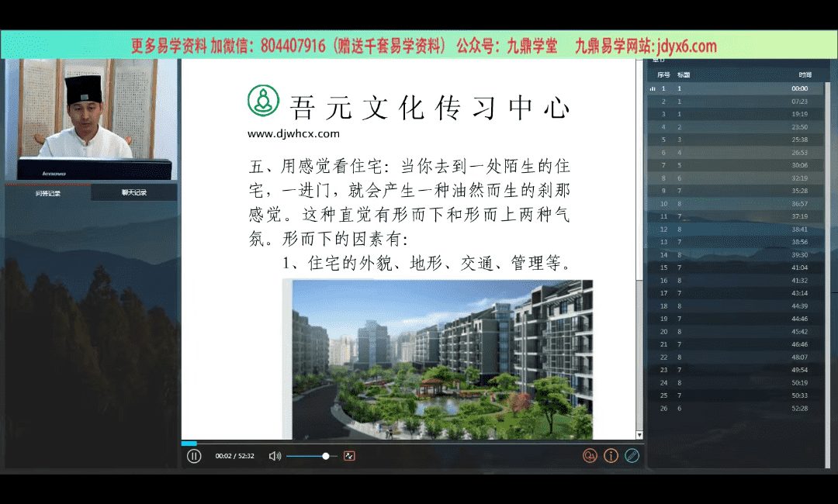Click the now-playing bars icon in chapter list
The image size is (838, 504).
point(653,89)
